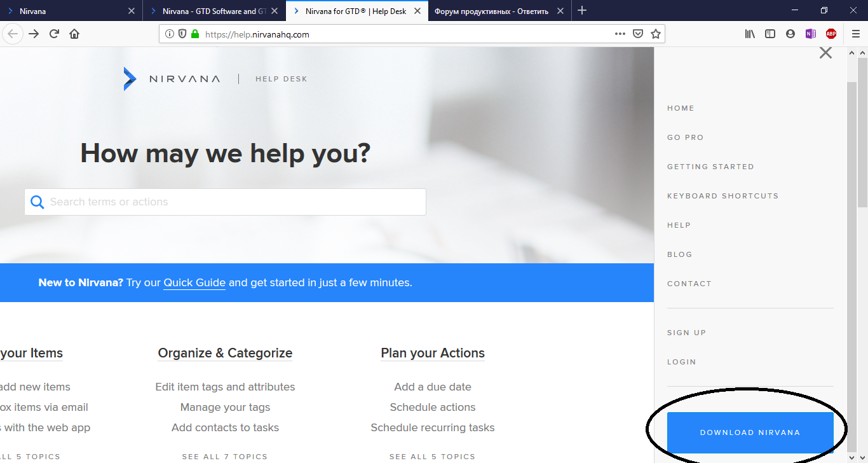Select Keyboard Shortcuts in side menu

[722, 196]
